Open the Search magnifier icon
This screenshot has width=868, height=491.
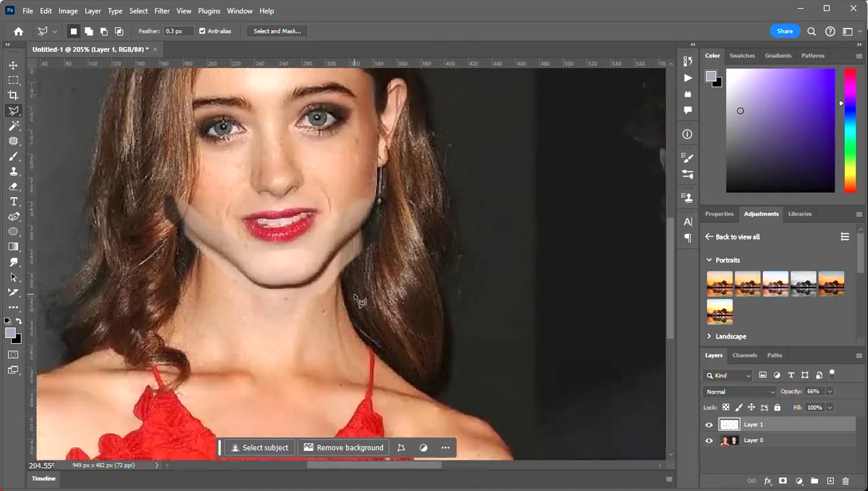pos(811,31)
